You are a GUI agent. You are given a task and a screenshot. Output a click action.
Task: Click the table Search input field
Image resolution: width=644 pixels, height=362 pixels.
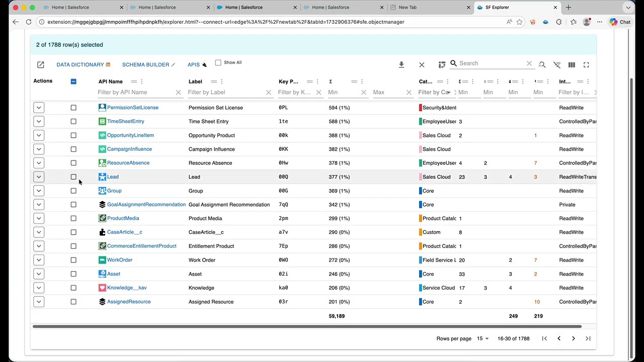pos(491,63)
